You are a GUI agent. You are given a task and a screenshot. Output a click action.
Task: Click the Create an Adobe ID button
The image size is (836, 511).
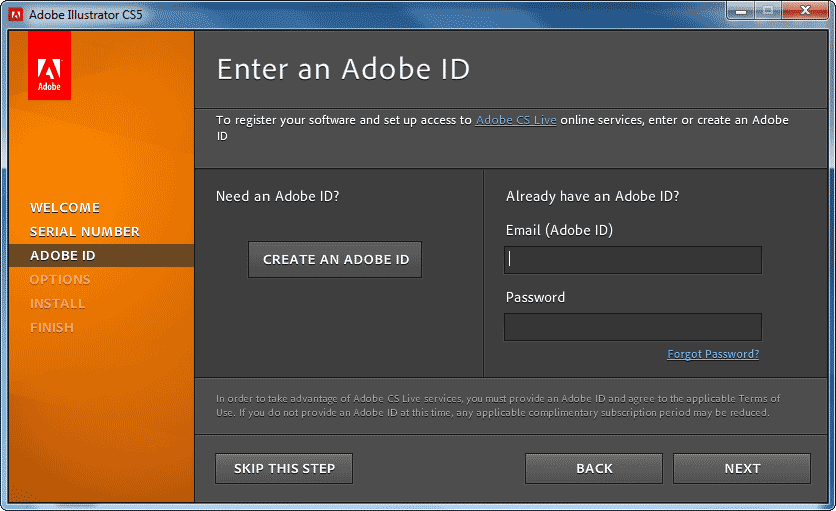(x=335, y=259)
